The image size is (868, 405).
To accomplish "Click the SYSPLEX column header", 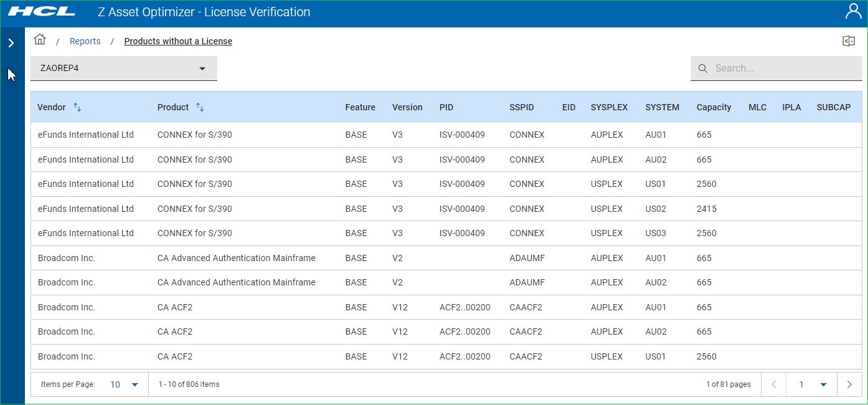I will (609, 107).
